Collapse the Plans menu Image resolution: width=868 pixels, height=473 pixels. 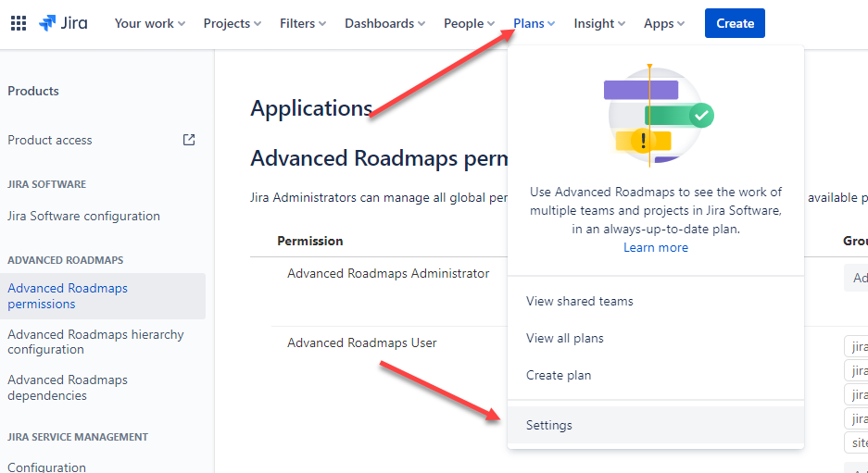coord(534,23)
